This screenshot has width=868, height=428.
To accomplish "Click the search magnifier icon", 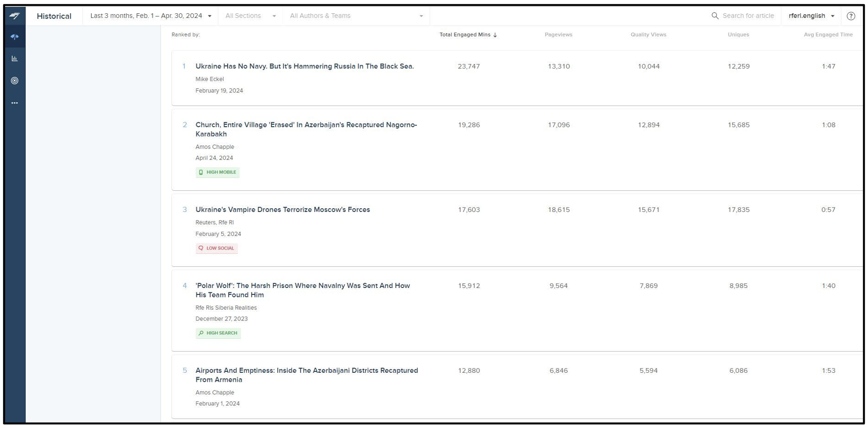I will pyautogui.click(x=715, y=16).
